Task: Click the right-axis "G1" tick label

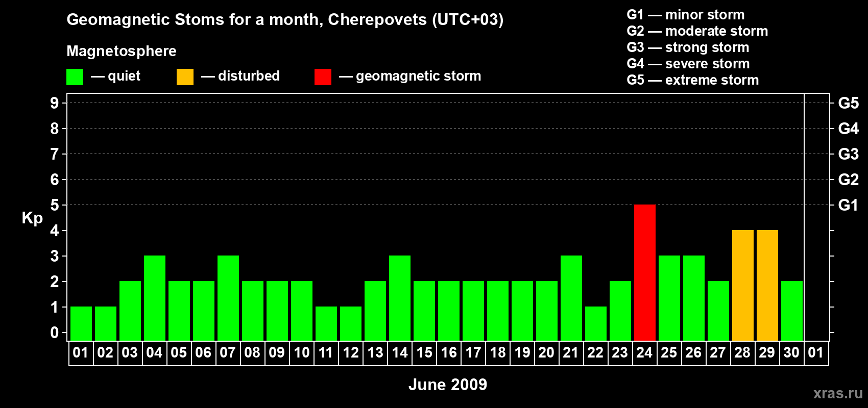Action: pyautogui.click(x=848, y=205)
